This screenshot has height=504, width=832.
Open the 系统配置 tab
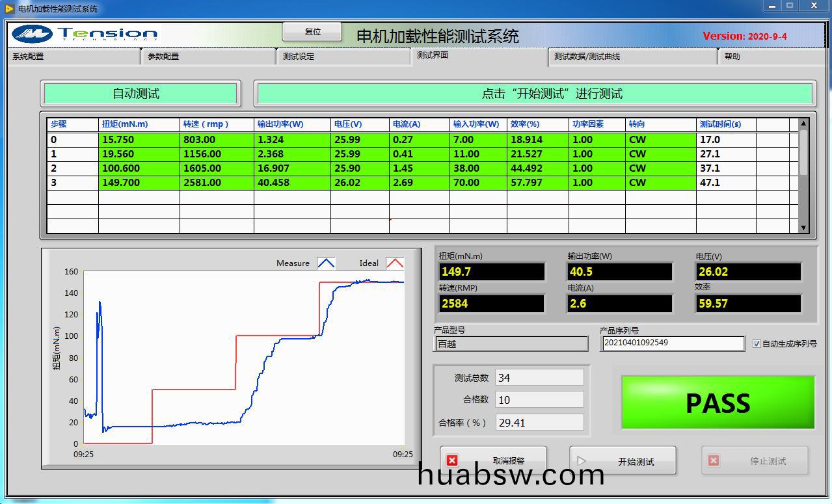pyautogui.click(x=29, y=57)
